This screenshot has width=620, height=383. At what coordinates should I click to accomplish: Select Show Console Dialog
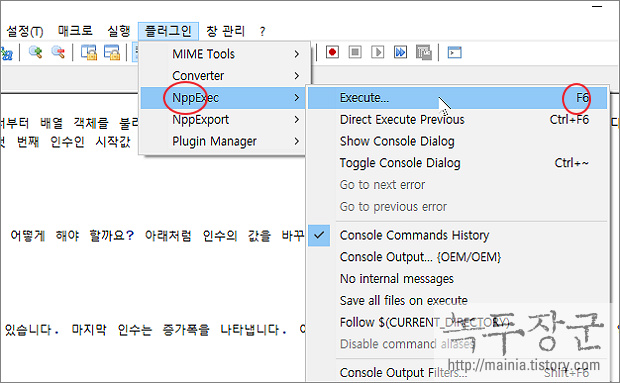coord(457,141)
